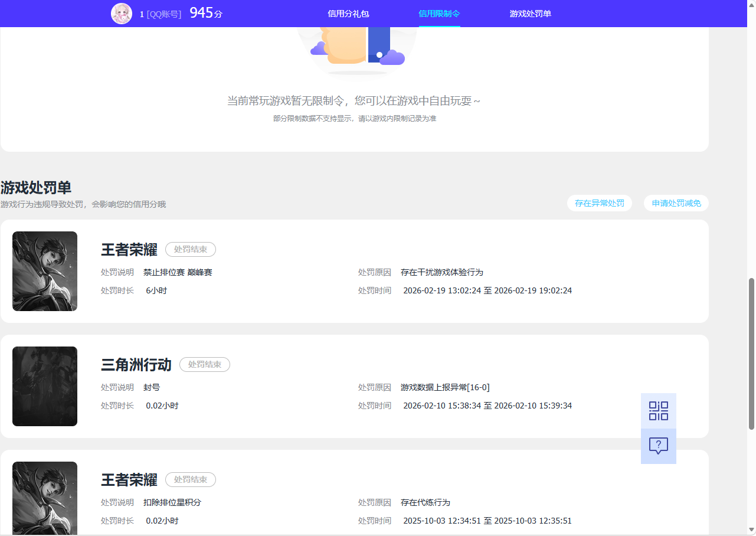Click the time range starting 2025-10-03 12:34:51
The image size is (756, 536).
[x=487, y=521]
